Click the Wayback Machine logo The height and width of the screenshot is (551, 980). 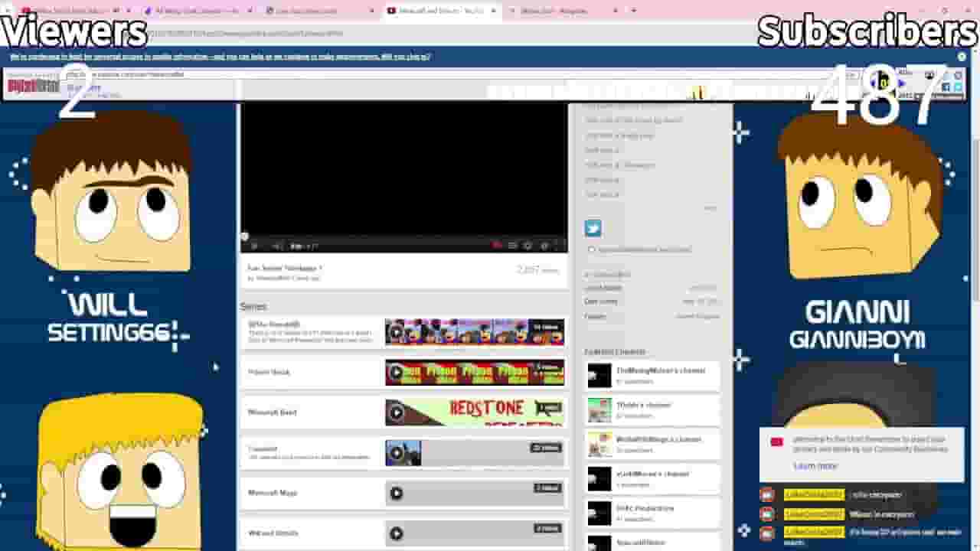pyautogui.click(x=33, y=86)
